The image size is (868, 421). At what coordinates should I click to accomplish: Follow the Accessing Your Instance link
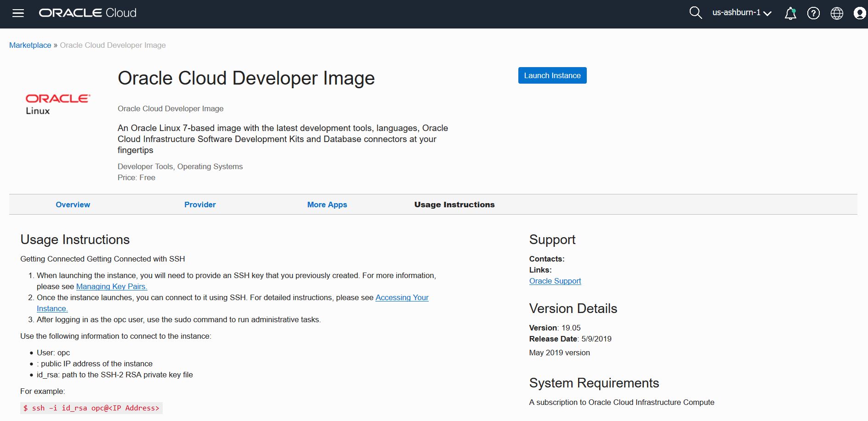[x=402, y=297]
